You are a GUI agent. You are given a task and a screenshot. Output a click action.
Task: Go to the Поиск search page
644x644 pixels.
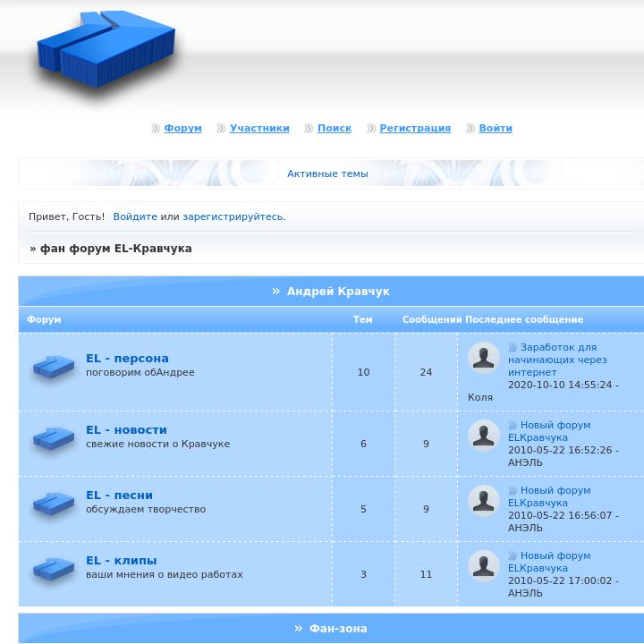click(335, 128)
